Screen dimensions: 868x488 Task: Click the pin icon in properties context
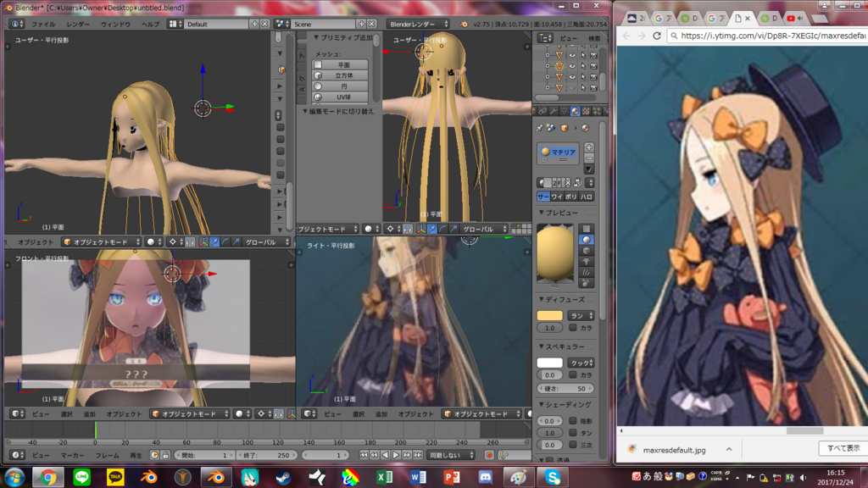click(x=540, y=129)
